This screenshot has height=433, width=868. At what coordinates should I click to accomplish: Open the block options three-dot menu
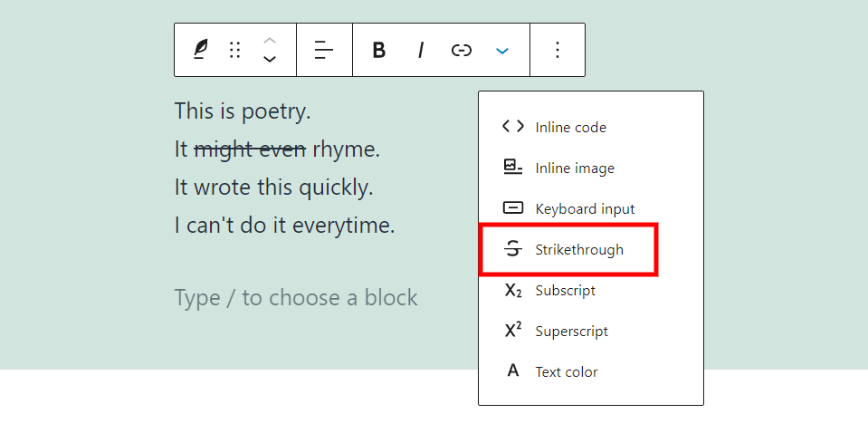pyautogui.click(x=558, y=51)
